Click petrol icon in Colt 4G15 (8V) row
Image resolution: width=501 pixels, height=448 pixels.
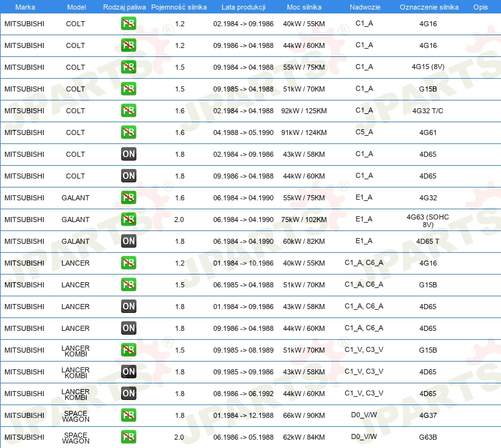(x=128, y=67)
